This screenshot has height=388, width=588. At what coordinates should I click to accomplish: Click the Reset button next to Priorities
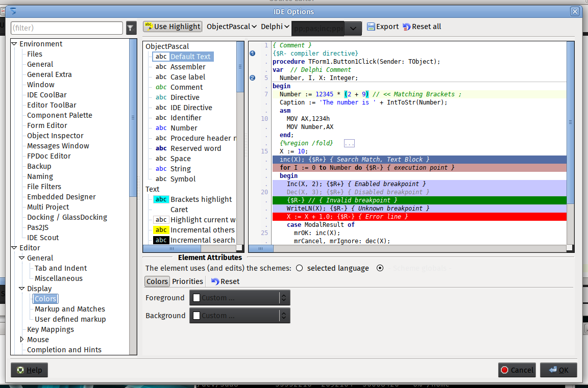pyautogui.click(x=225, y=281)
